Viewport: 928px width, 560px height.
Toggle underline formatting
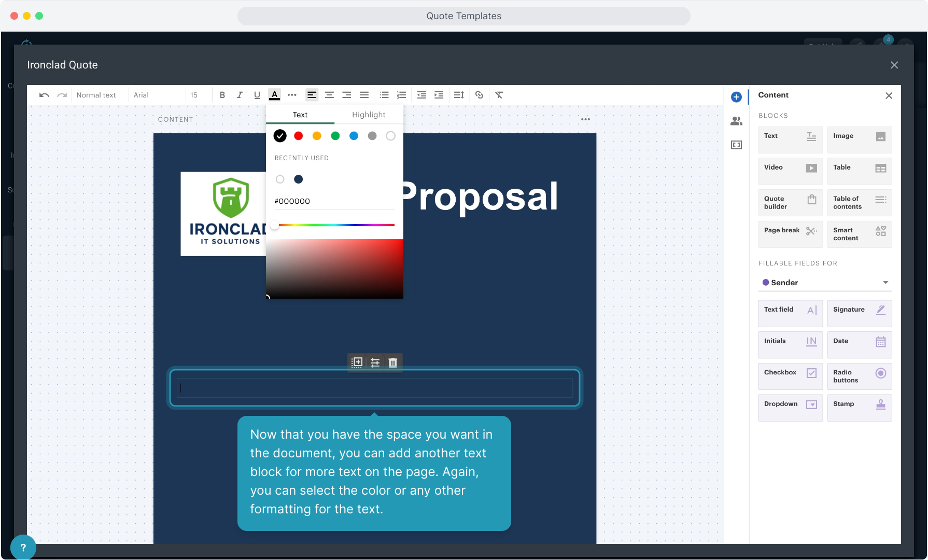pos(257,95)
